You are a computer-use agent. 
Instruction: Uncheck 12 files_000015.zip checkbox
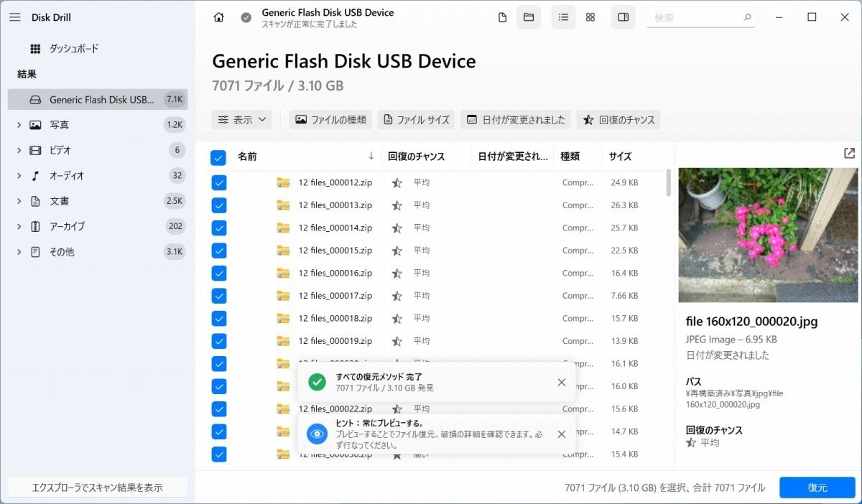219,251
